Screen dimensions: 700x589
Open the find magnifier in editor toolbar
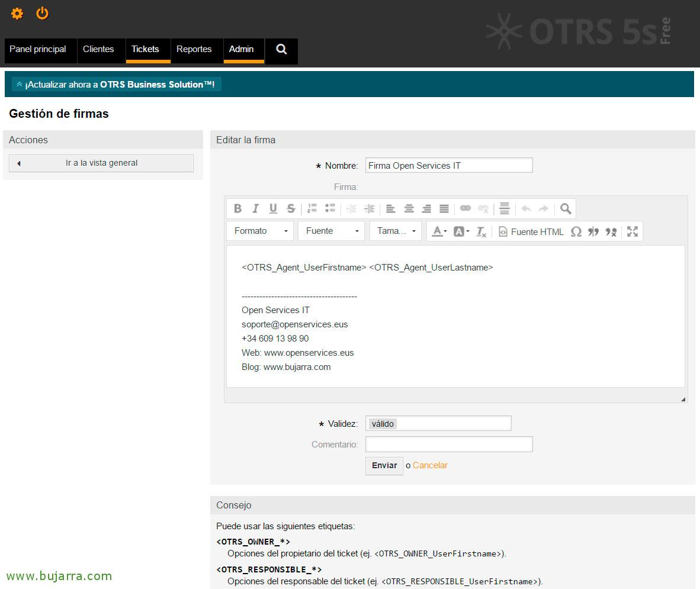(566, 208)
